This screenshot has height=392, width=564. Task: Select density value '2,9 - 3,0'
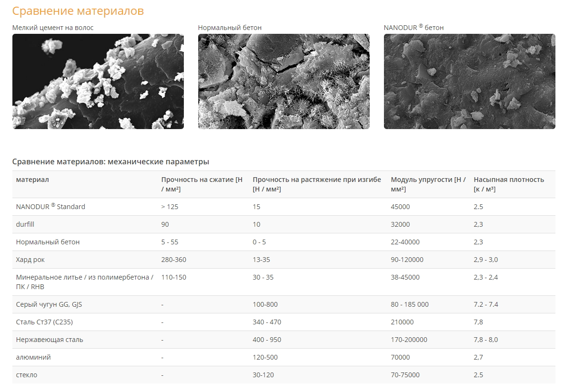(485, 260)
